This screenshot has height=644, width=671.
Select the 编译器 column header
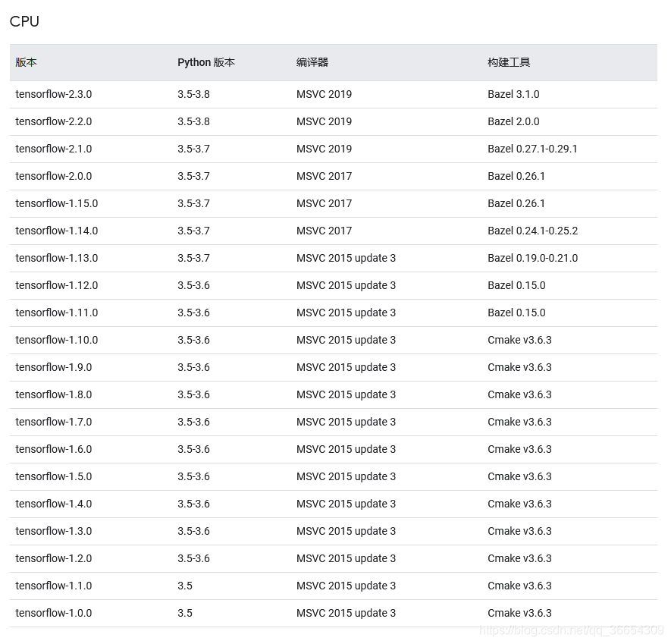[x=312, y=62]
